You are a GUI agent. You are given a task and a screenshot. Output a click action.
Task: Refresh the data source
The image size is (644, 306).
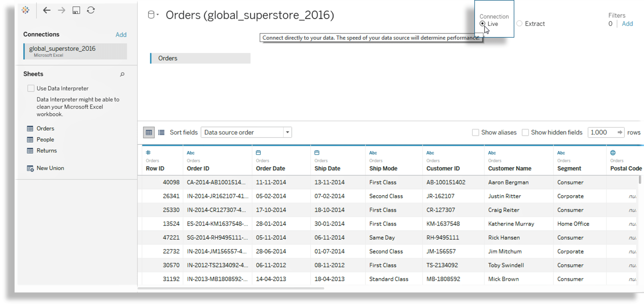pos(91,10)
